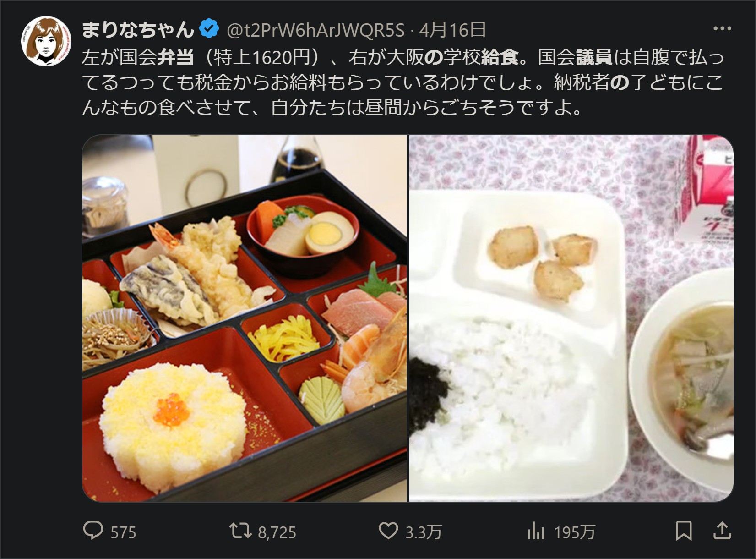
Task: Click the retweet arrows icon
Action: (x=240, y=531)
